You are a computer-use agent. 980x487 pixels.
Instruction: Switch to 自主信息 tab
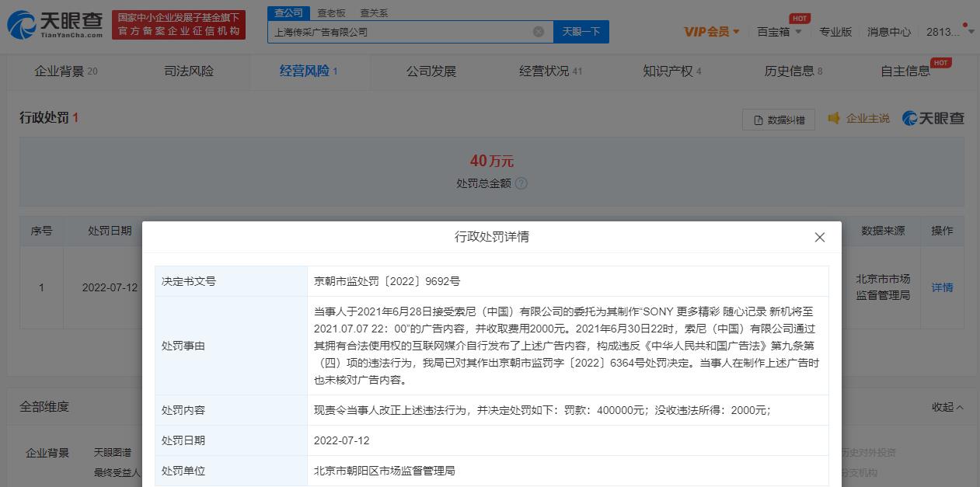[x=905, y=71]
